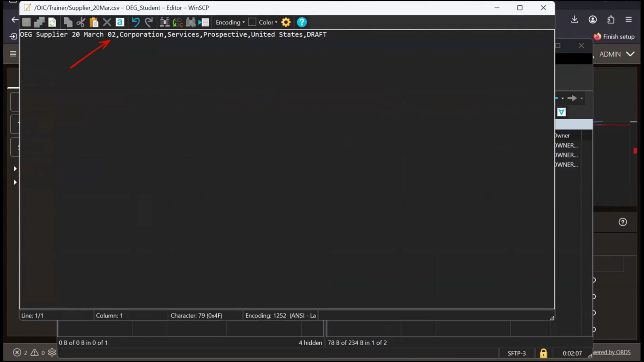
Task: Click the sidebar toggle icon below the back arrow
Action: [13, 36]
